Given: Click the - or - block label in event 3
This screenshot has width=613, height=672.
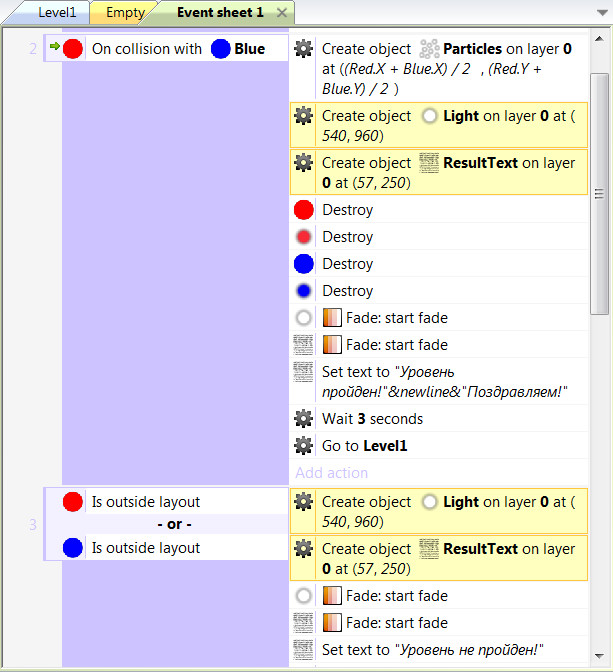Looking at the screenshot, I should pyautogui.click(x=174, y=525).
